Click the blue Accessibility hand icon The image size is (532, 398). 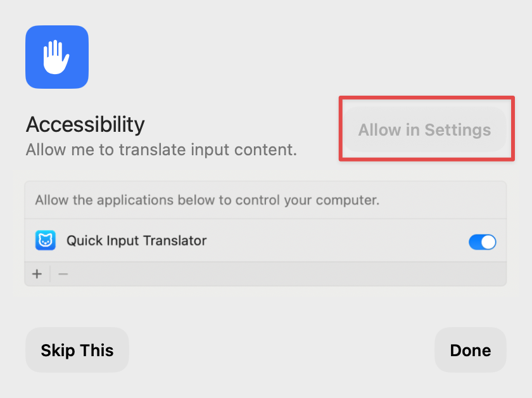(x=57, y=57)
